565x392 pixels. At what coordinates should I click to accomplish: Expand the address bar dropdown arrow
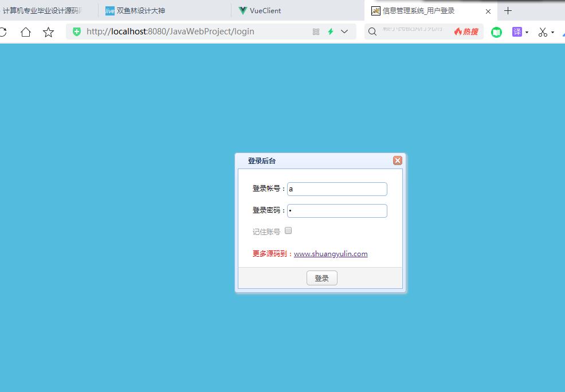344,32
